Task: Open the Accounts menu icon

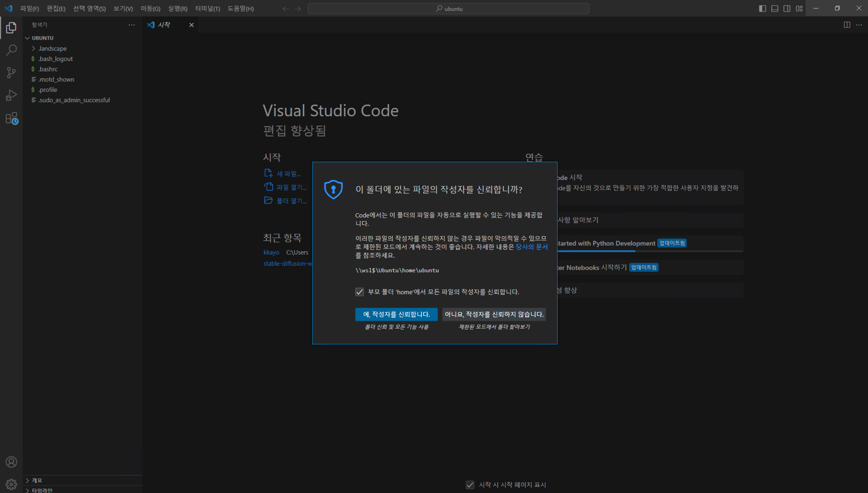Action: point(11,462)
